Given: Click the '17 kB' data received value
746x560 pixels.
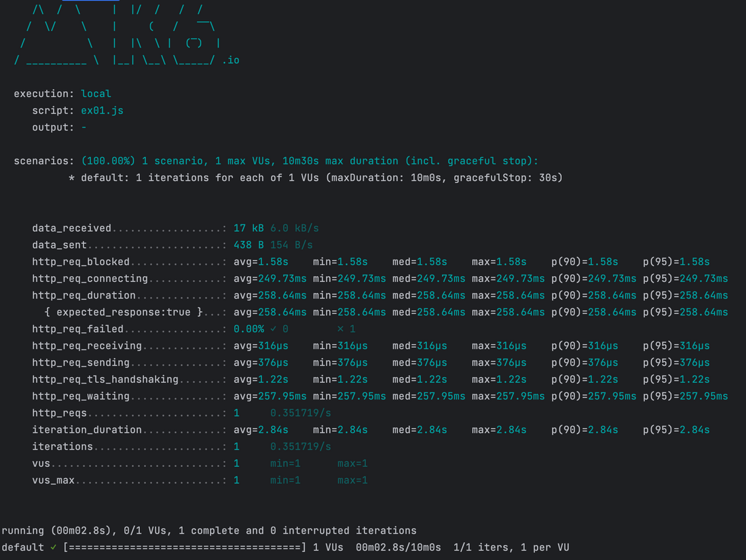Looking at the screenshot, I should 248,228.
